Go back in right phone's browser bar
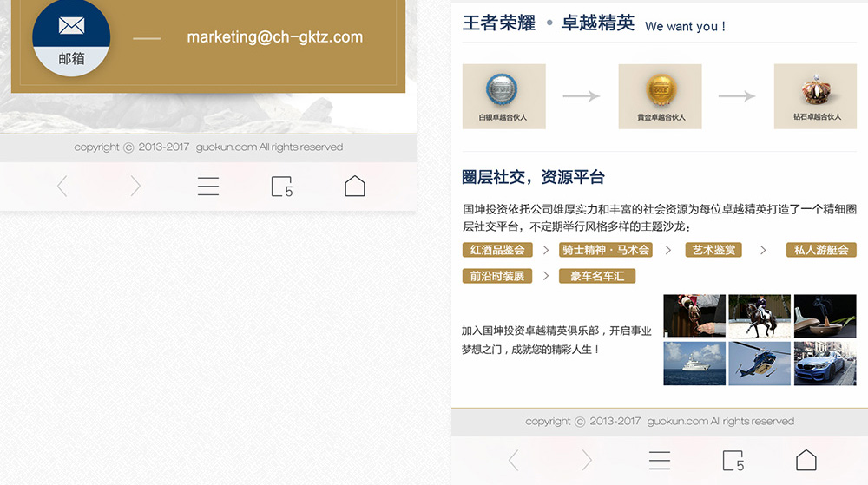The image size is (868, 485). [x=513, y=460]
